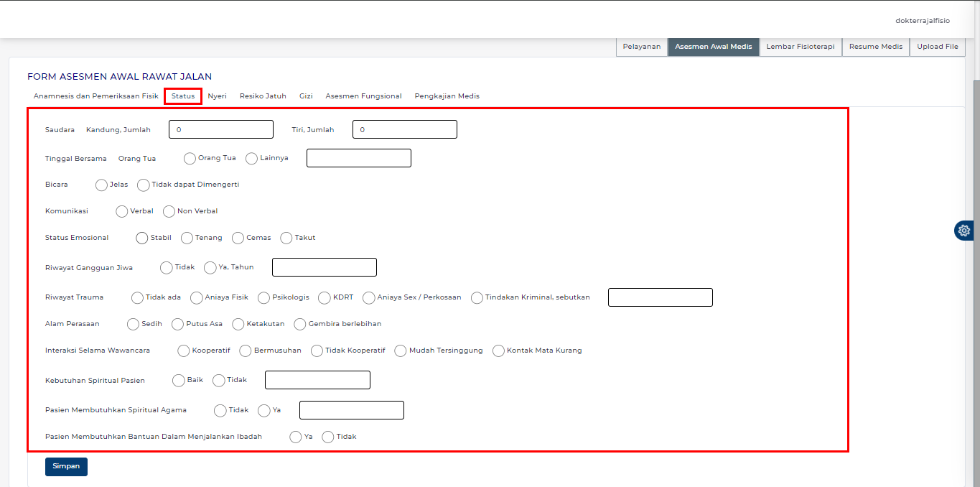Viewport: 980px width, 487px height.
Task: Select the Stabil emotional status option
Action: click(142, 238)
